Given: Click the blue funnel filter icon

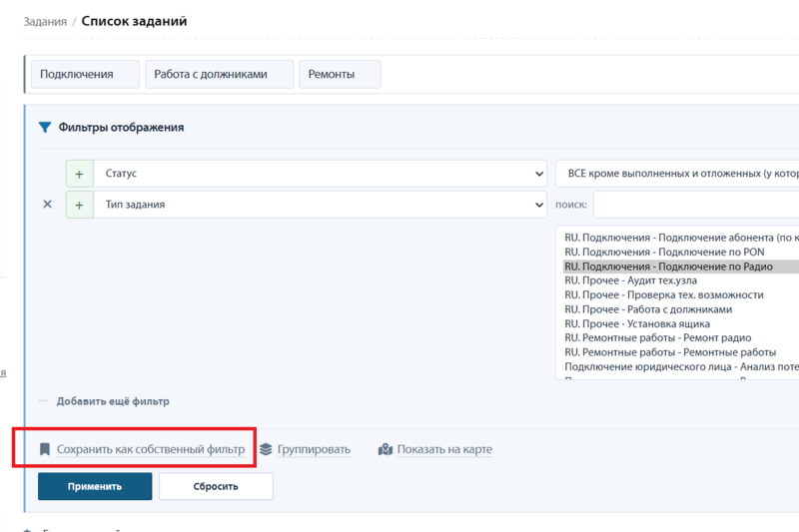Looking at the screenshot, I should tap(45, 128).
